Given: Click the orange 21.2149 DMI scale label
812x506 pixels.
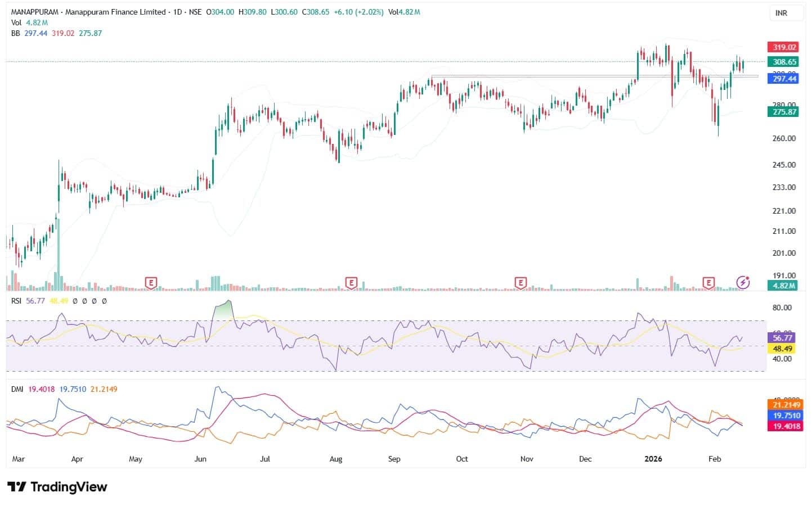Looking at the screenshot, I should pos(786,405).
